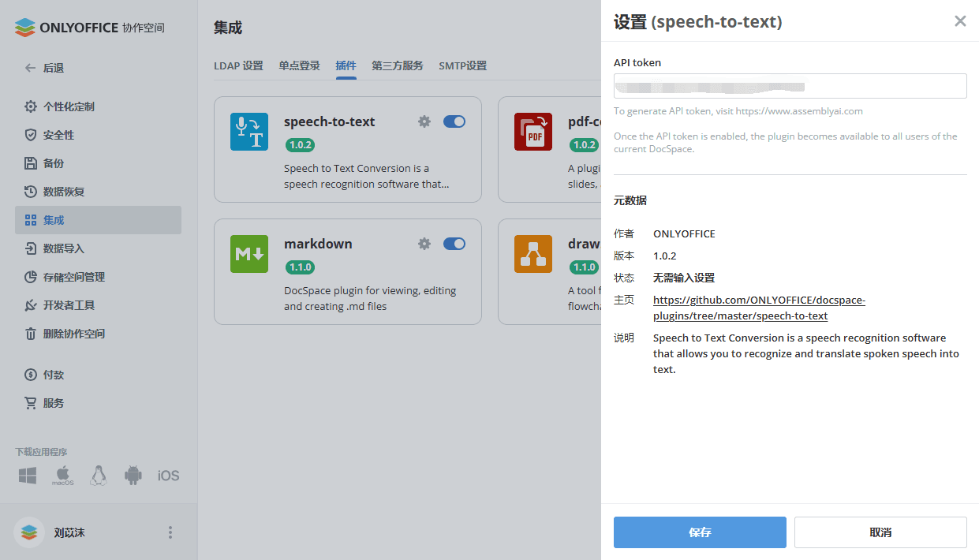The image size is (979, 560).
Task: Switch to LDAP 设置 tab
Action: click(238, 65)
